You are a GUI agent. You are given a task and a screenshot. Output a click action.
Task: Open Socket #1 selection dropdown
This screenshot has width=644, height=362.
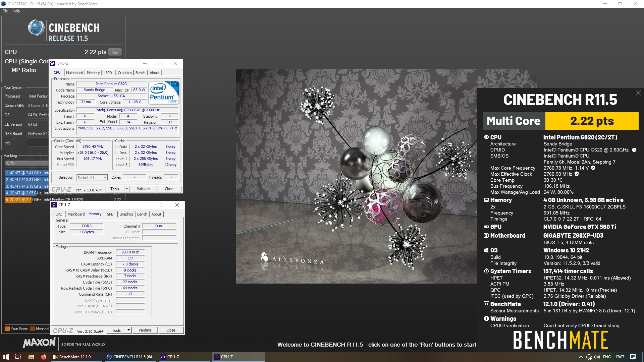pos(92,178)
